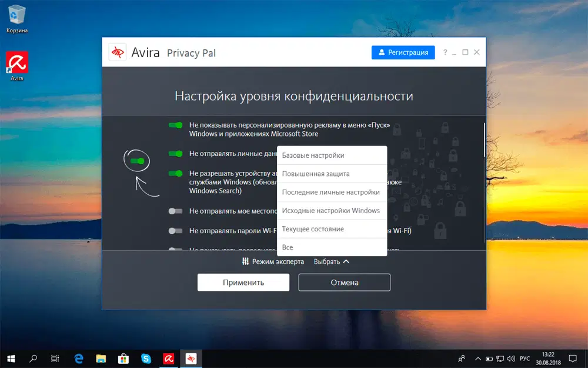Click the help question mark icon
This screenshot has height=368, width=588.
click(x=446, y=52)
